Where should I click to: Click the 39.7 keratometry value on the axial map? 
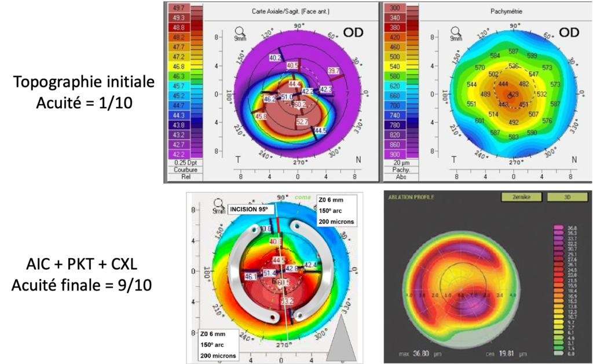(x=334, y=71)
